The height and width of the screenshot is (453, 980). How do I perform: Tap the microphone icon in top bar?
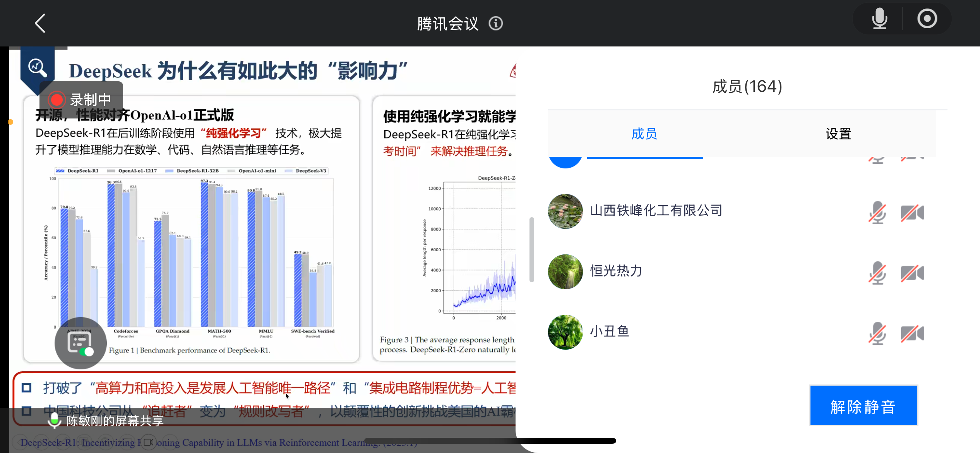tap(879, 19)
